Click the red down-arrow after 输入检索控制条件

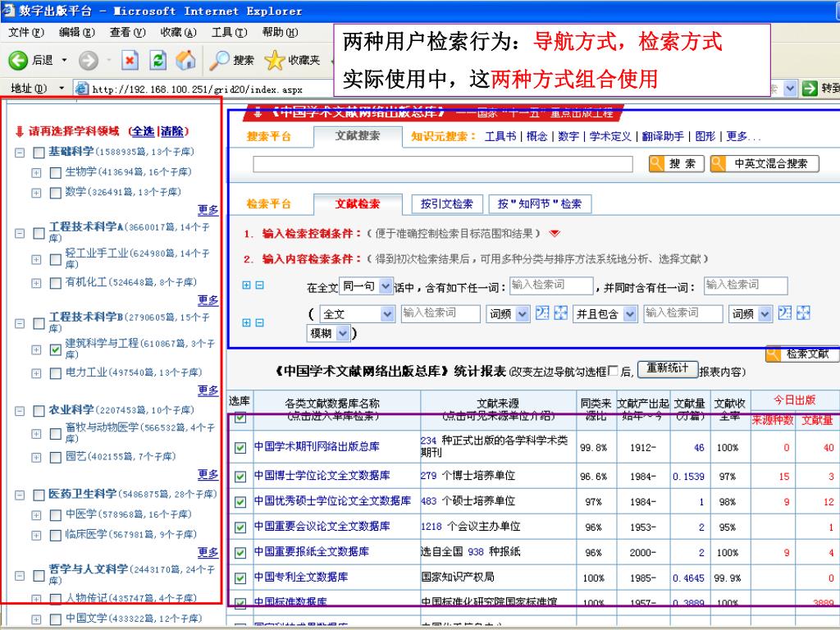click(x=555, y=234)
